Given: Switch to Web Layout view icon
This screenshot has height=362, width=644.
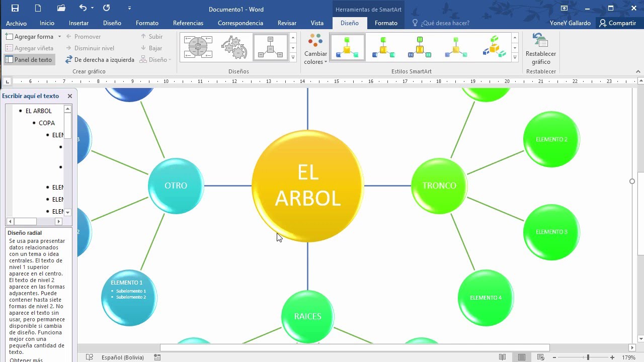Looking at the screenshot, I should [541, 357].
